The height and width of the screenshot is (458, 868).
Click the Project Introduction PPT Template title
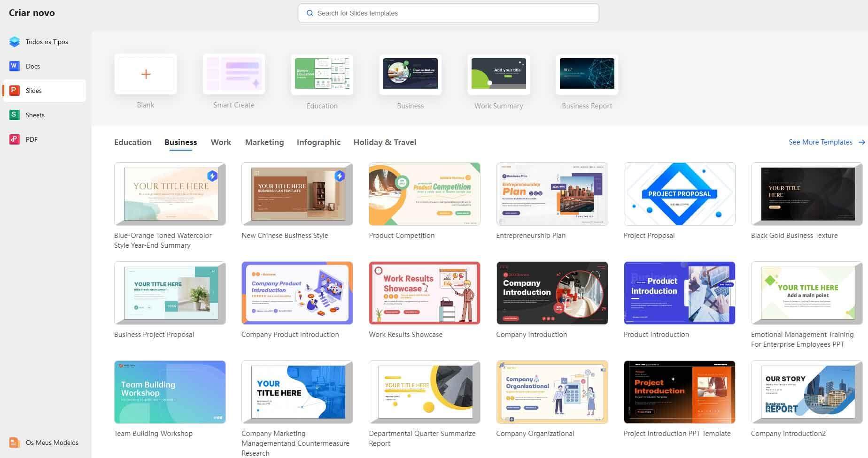coord(677,434)
